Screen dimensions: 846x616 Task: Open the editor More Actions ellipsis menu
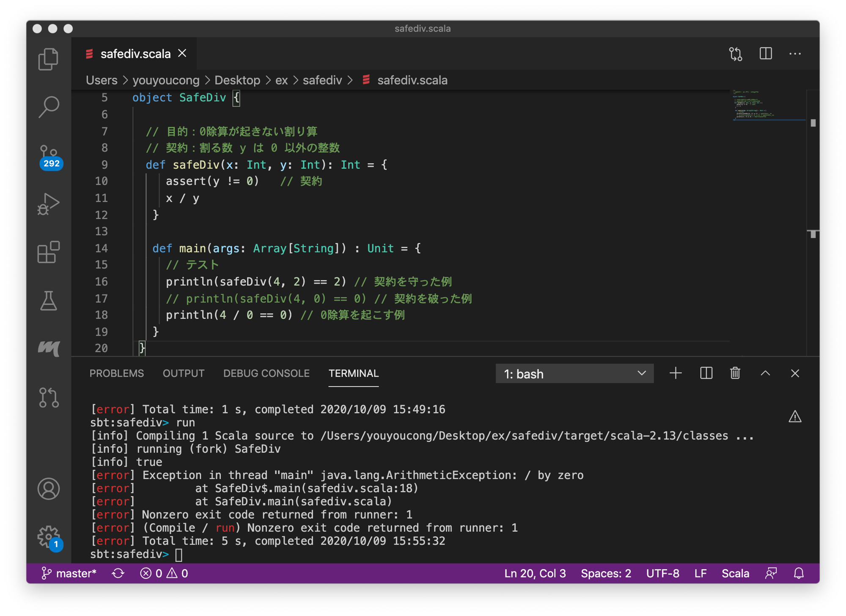tap(795, 54)
